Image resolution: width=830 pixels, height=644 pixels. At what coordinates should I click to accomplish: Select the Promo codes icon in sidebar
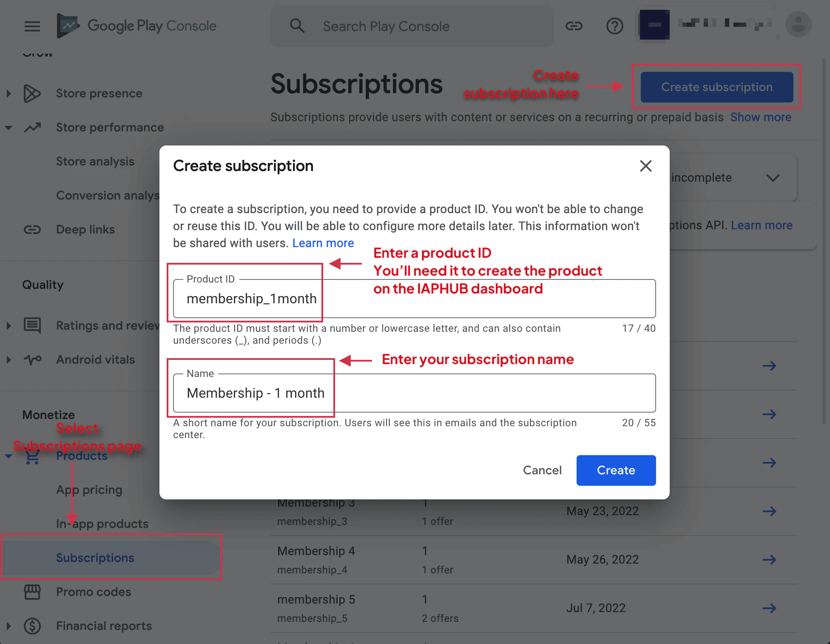click(32, 592)
